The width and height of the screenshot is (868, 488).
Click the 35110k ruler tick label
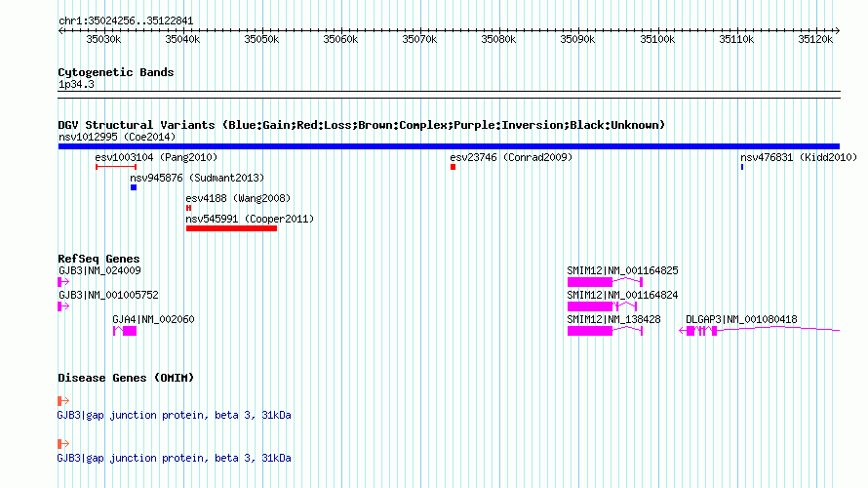tap(736, 39)
